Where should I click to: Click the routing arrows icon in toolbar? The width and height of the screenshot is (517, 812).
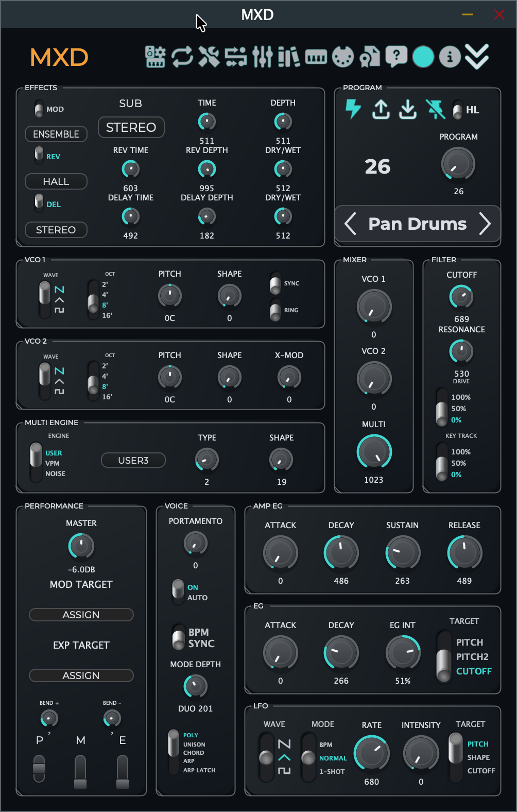pyautogui.click(x=236, y=57)
